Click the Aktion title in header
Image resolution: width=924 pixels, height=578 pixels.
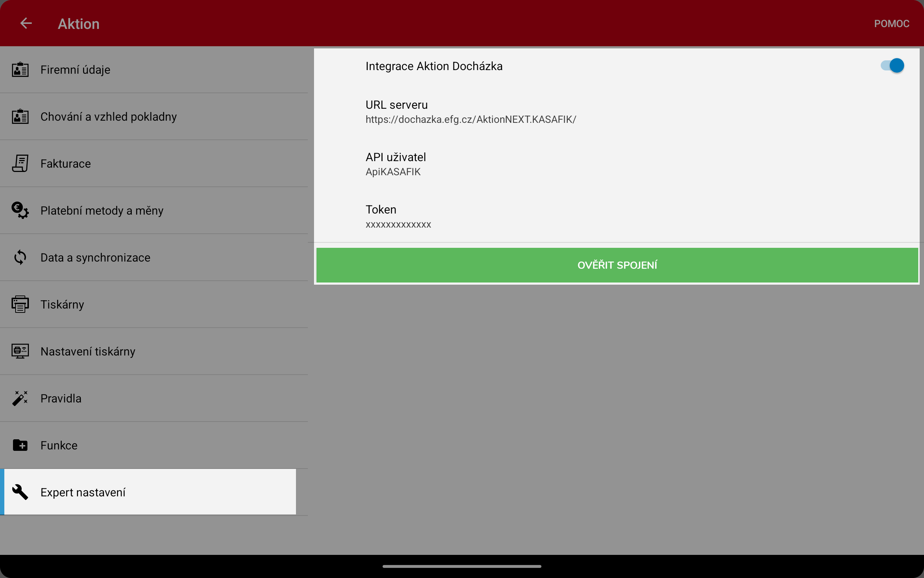point(79,24)
